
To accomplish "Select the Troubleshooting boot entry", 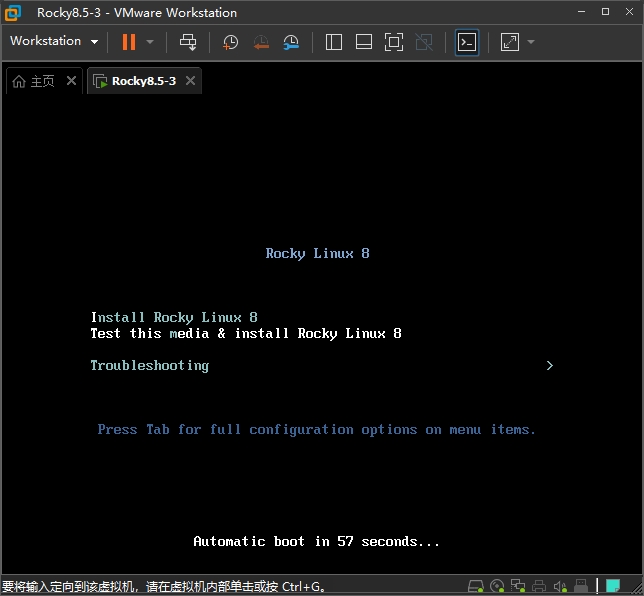I will 150,365.
